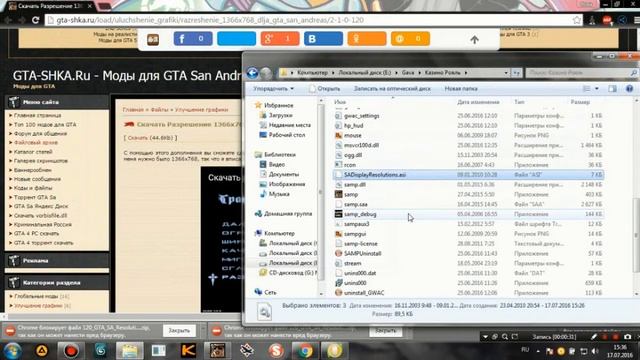The height and width of the screenshot is (360, 640).
Task: Select samp_debug application icon
Action: click(x=338, y=214)
